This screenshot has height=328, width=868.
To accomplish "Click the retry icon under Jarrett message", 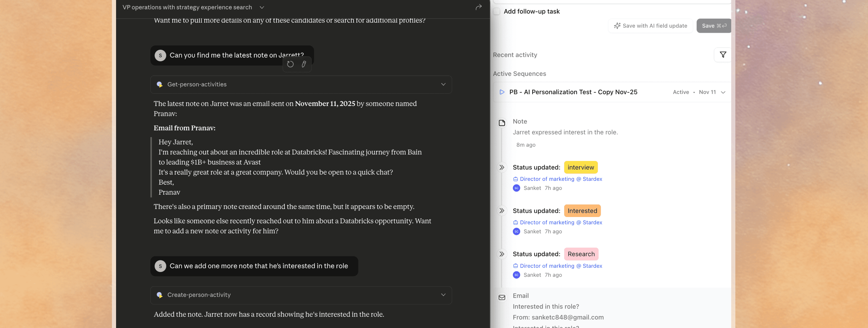I will click(x=290, y=64).
